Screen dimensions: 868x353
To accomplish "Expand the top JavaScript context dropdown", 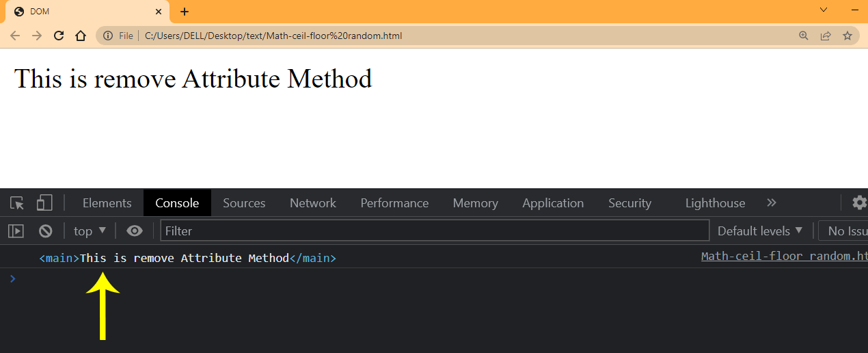I will [x=90, y=231].
